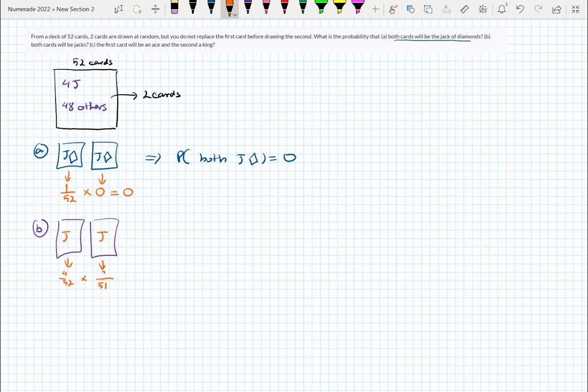Activate the Insert or Remove Space tool
The image size is (588, 392).
click(x=156, y=9)
